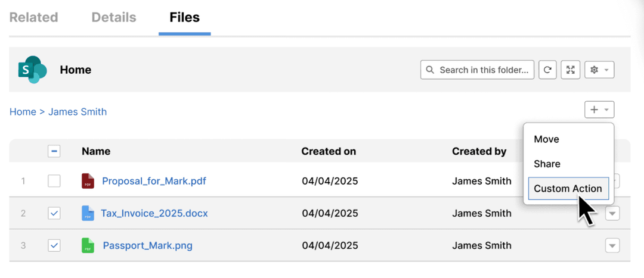Focus the Search in this folder field
The image size is (644, 278).
[477, 70]
